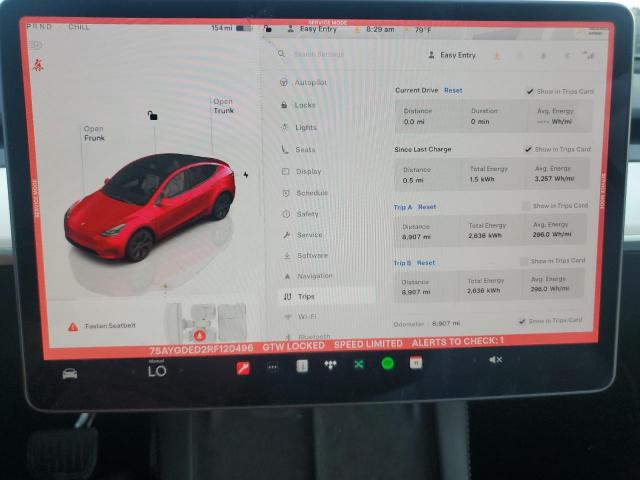
Task: Tap the padlock icon in the status bar
Action: [x=267, y=29]
